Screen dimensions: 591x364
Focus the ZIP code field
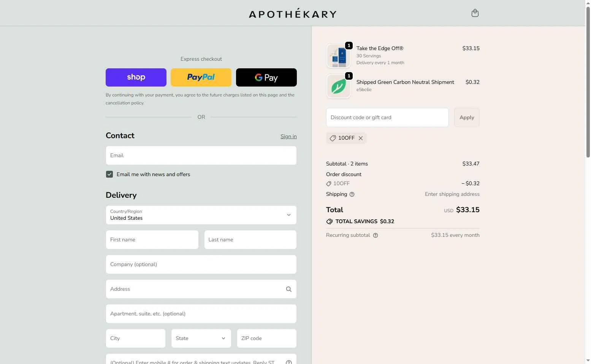click(267, 339)
